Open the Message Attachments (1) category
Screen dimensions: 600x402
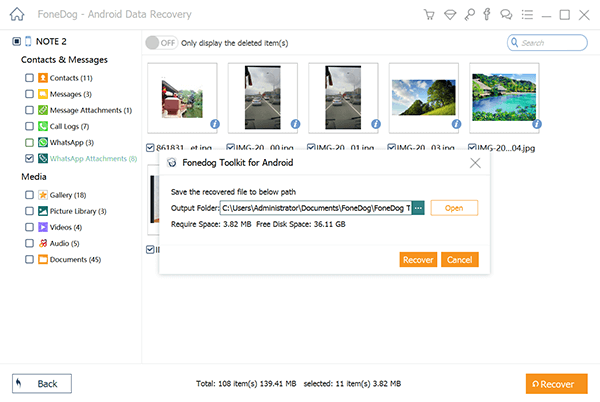(x=91, y=110)
